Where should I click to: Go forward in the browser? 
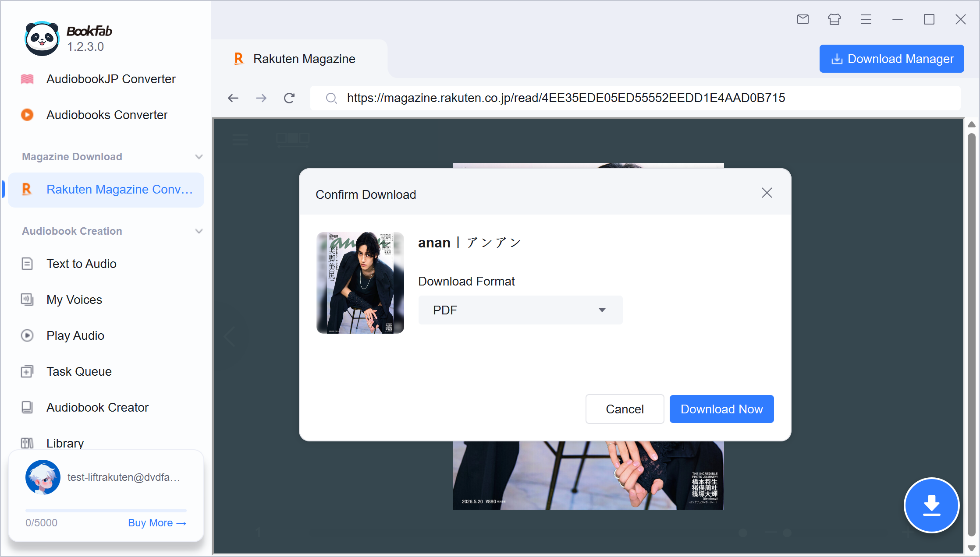tap(261, 98)
